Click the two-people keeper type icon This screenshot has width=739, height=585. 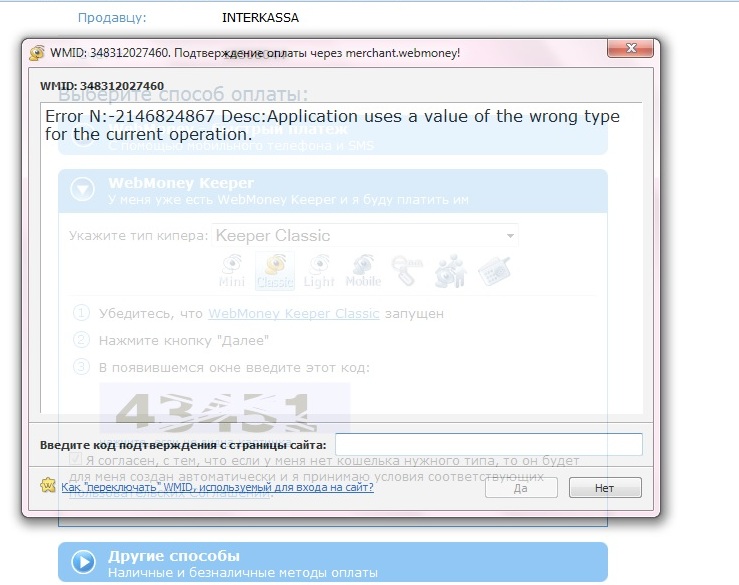[x=450, y=270]
